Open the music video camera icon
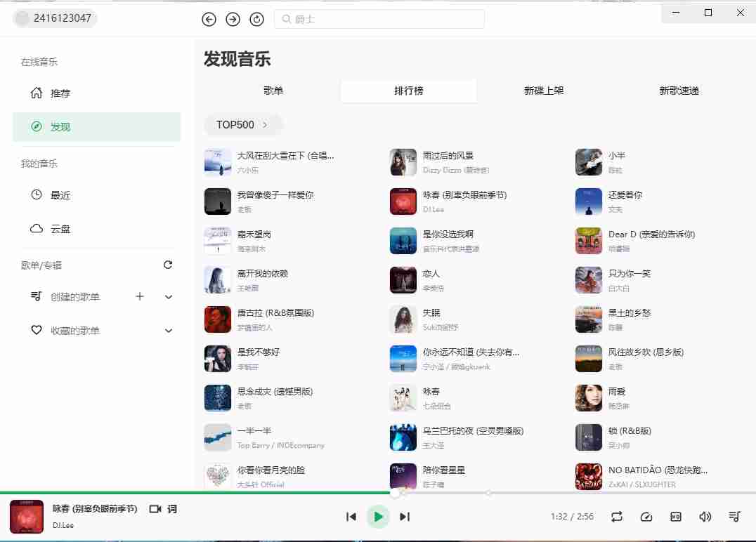 coord(155,509)
